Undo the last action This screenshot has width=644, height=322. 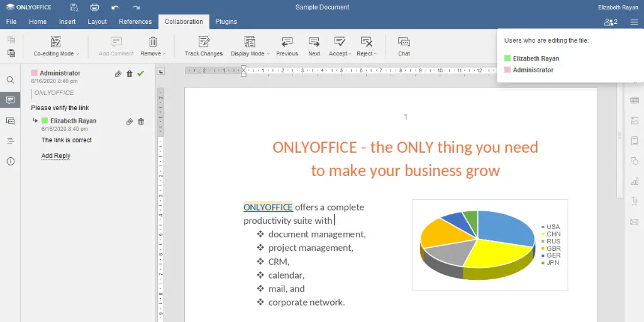(115, 8)
